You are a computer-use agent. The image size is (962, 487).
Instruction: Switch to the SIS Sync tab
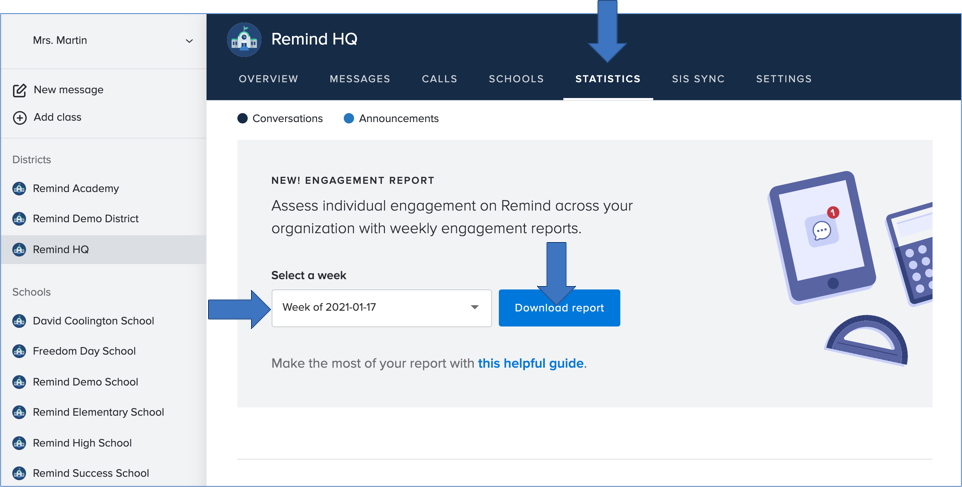click(698, 79)
